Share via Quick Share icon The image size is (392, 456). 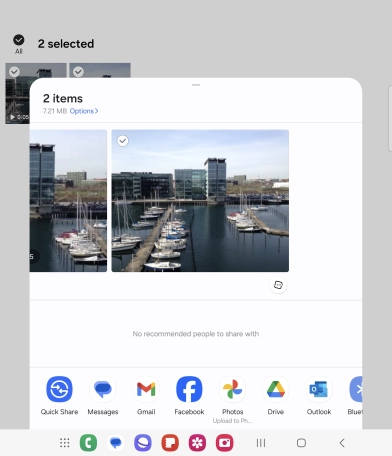59,389
